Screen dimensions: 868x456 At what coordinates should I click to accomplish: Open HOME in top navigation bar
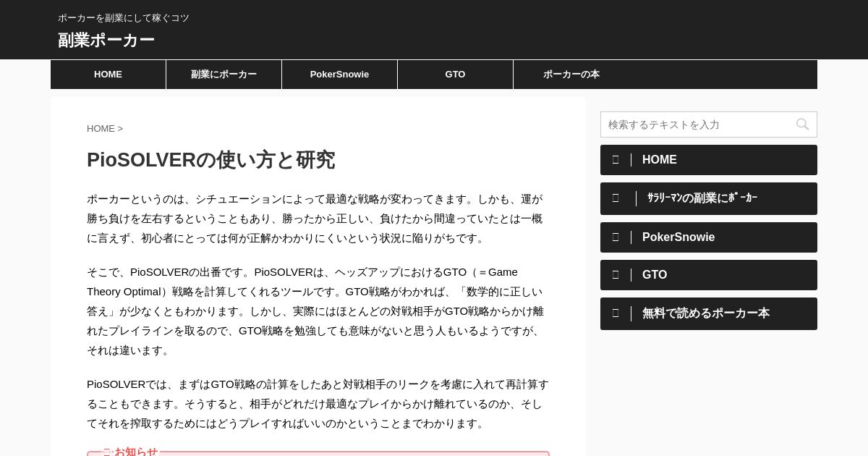point(108,75)
